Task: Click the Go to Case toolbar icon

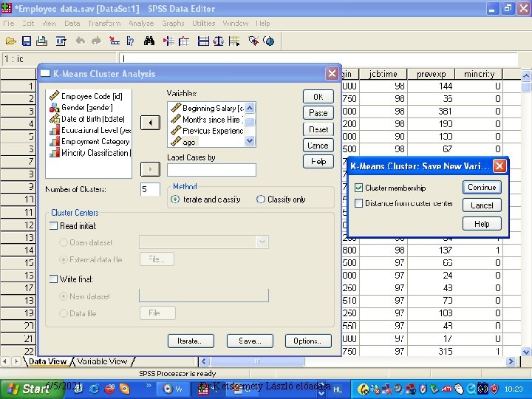Action: click(115, 41)
